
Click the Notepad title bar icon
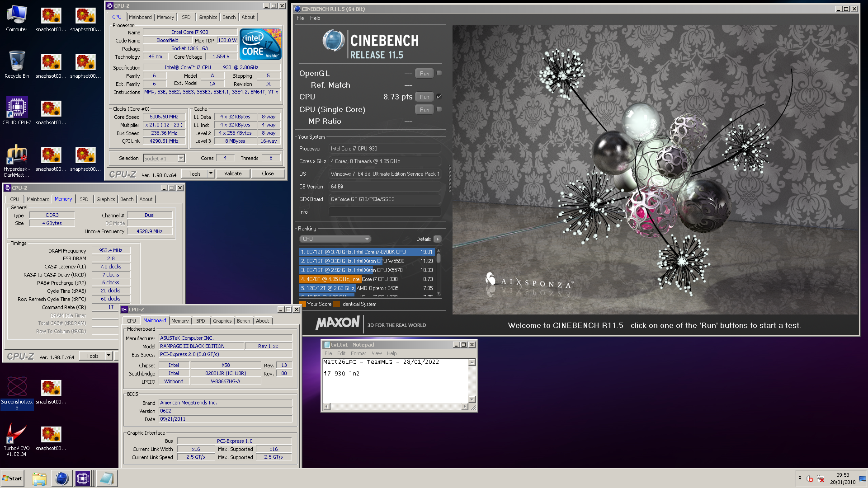[327, 345]
